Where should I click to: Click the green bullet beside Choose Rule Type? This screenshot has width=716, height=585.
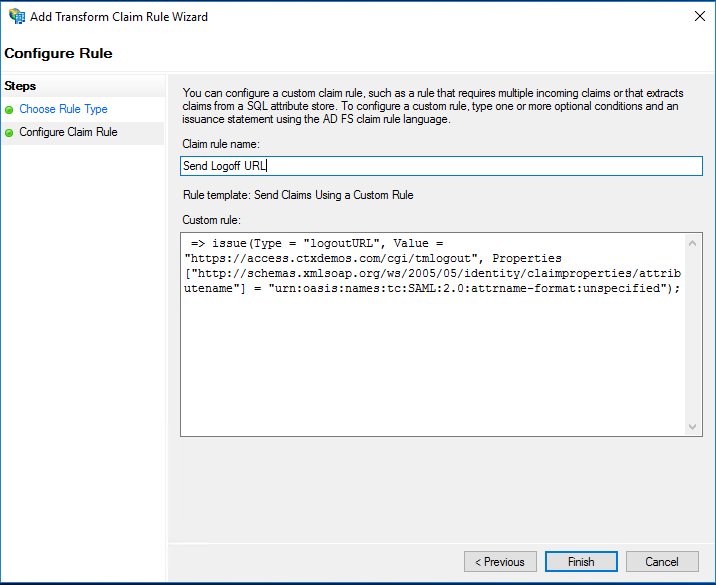tap(10, 110)
